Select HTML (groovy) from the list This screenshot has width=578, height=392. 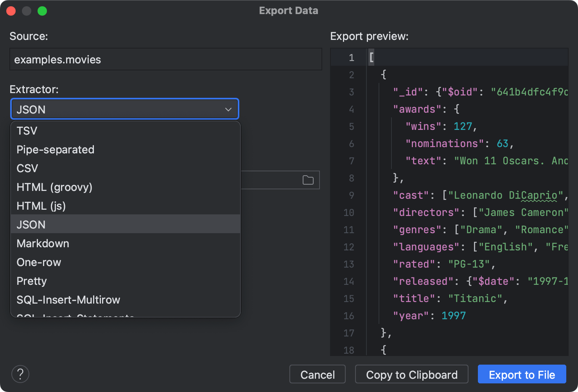pyautogui.click(x=54, y=187)
